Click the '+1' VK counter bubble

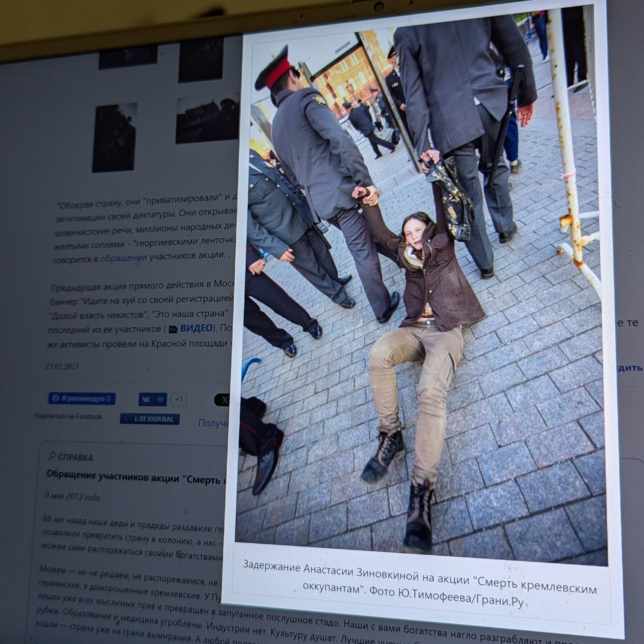pyautogui.click(x=179, y=399)
